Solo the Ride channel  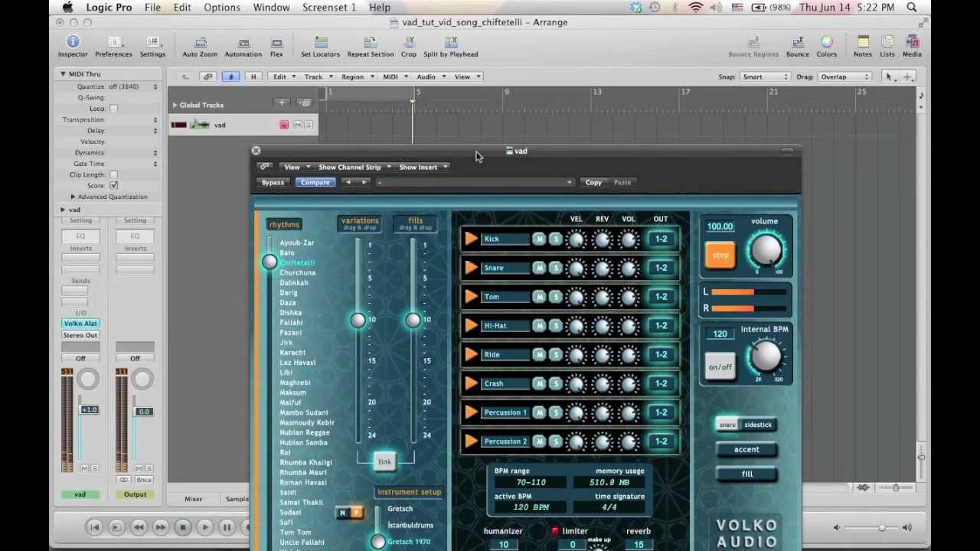tap(555, 354)
